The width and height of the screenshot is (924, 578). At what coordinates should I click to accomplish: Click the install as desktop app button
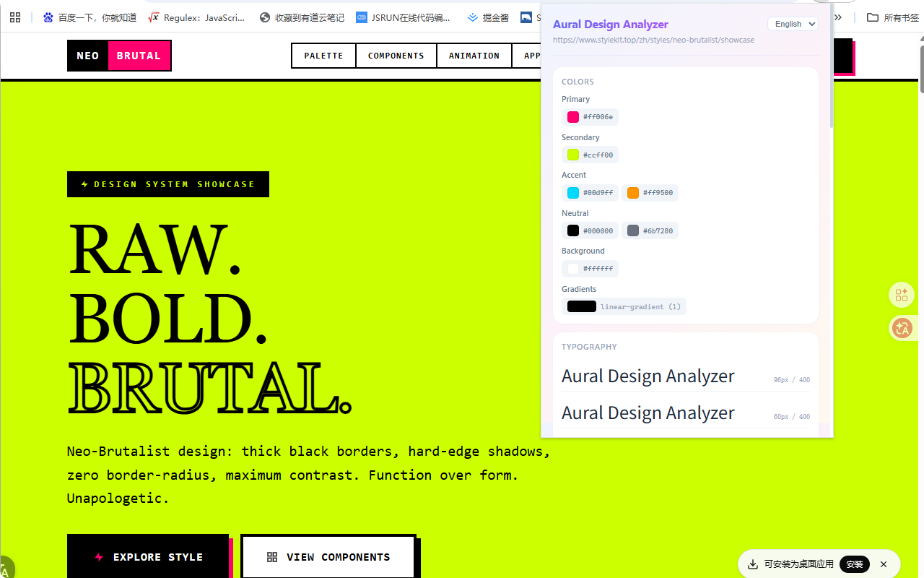coord(855,564)
